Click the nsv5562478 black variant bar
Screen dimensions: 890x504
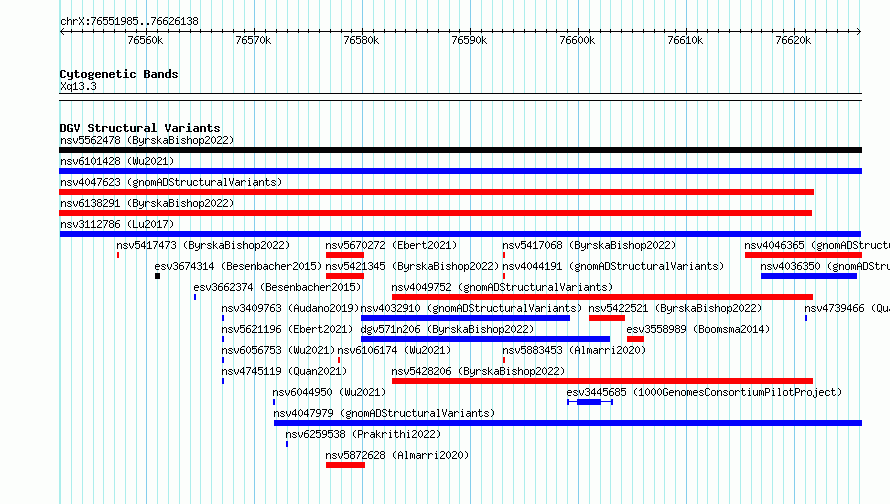pyautogui.click(x=460, y=150)
